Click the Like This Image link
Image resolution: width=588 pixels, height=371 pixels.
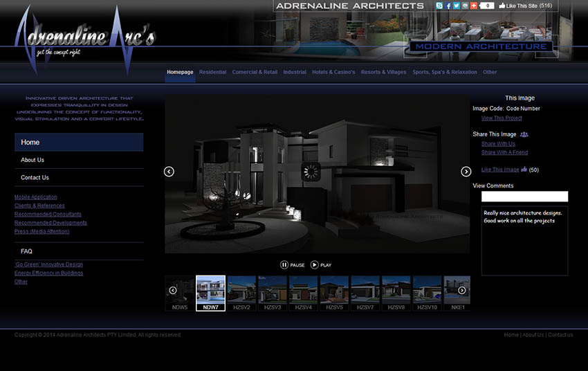pos(500,170)
